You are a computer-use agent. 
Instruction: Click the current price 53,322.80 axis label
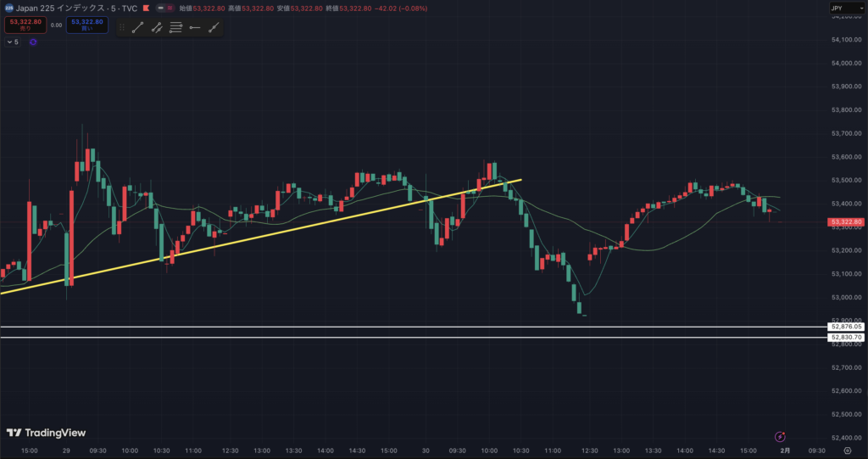coord(846,221)
